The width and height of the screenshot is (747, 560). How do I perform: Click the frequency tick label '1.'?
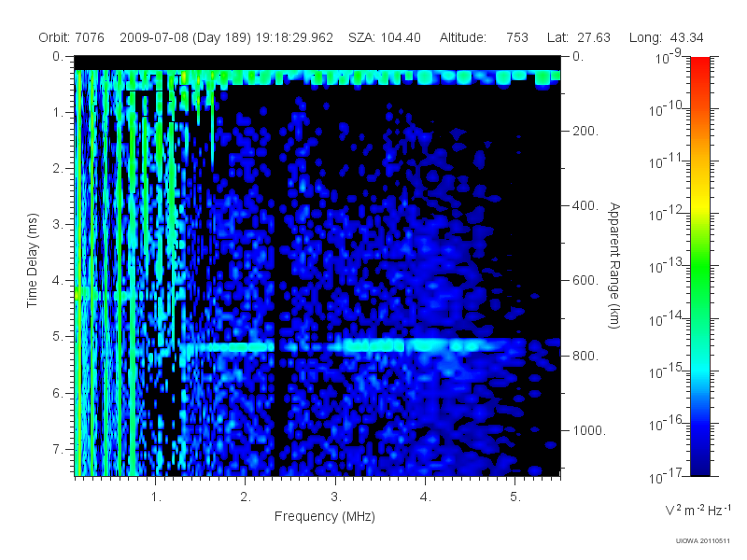[x=156, y=497]
